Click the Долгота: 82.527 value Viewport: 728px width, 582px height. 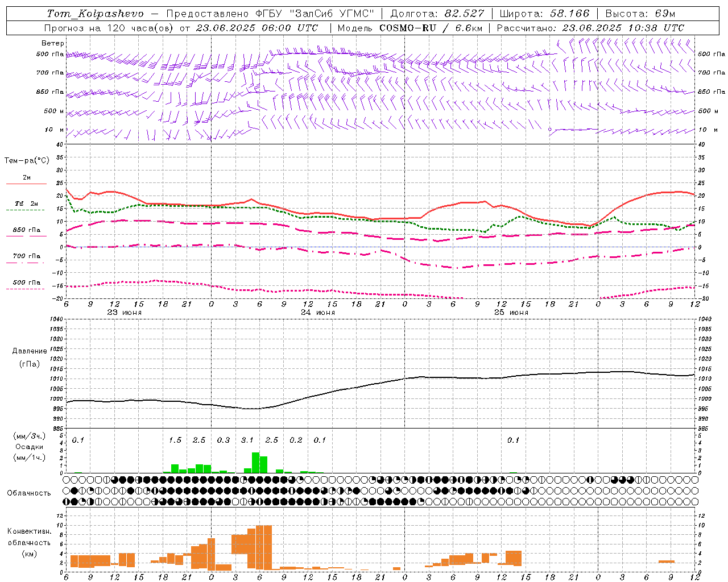tap(437, 14)
